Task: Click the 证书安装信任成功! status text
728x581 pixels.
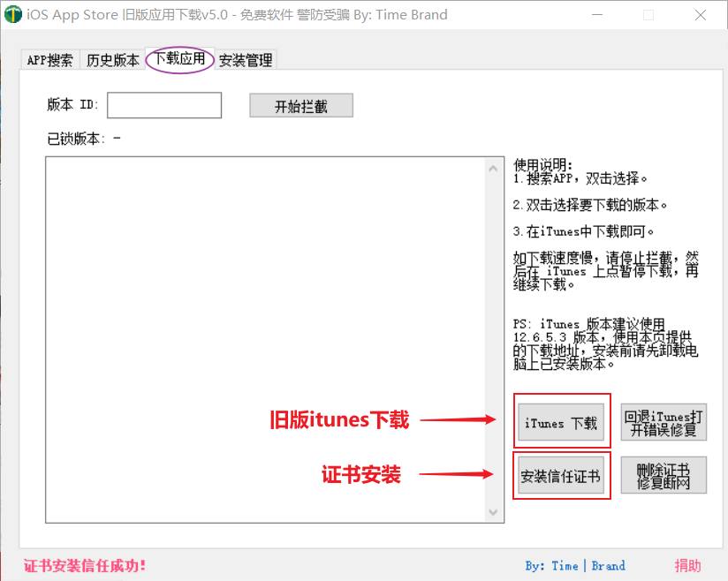Action: [x=85, y=566]
